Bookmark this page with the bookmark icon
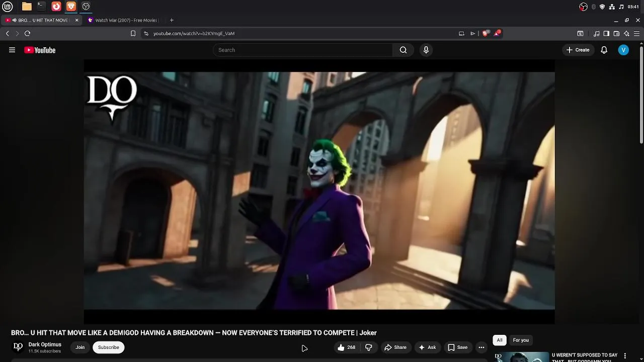This screenshot has width=644, height=362. 133,33
